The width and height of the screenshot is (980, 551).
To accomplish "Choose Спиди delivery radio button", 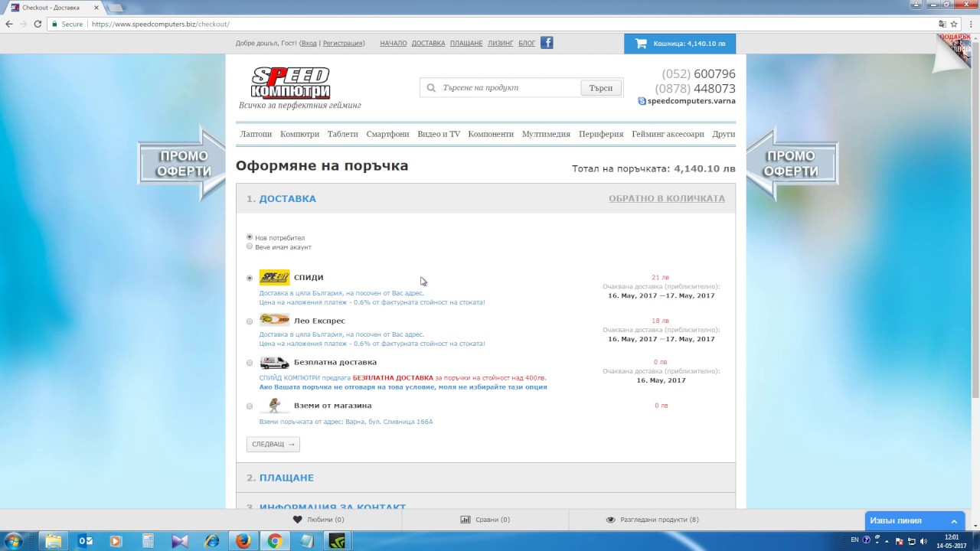I will [x=250, y=279].
